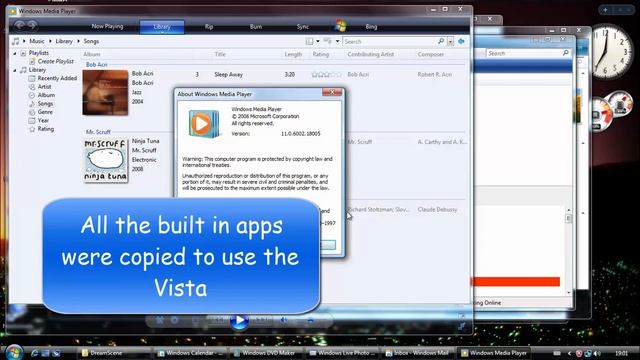Select Create Playlist in the sidebar
640x360 pixels.
(56, 61)
